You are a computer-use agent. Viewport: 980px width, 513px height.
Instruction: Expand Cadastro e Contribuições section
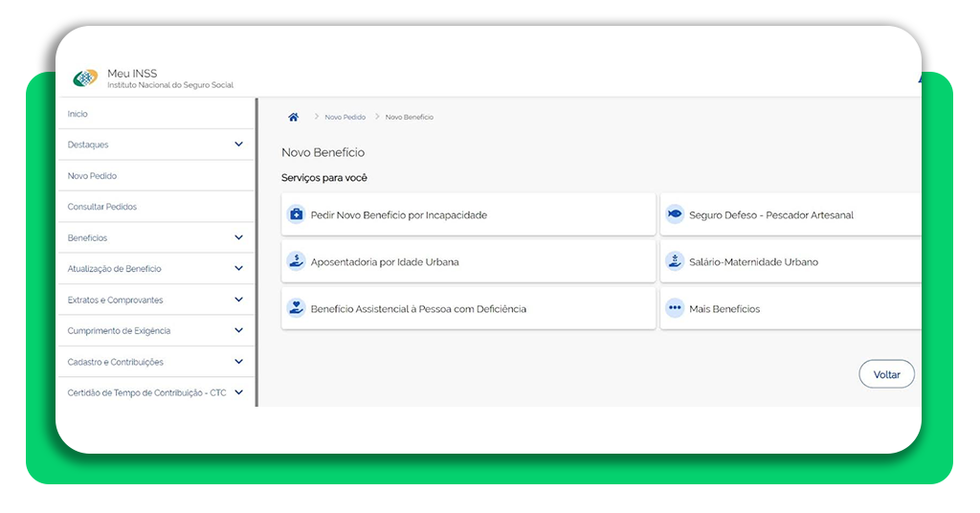(x=238, y=362)
